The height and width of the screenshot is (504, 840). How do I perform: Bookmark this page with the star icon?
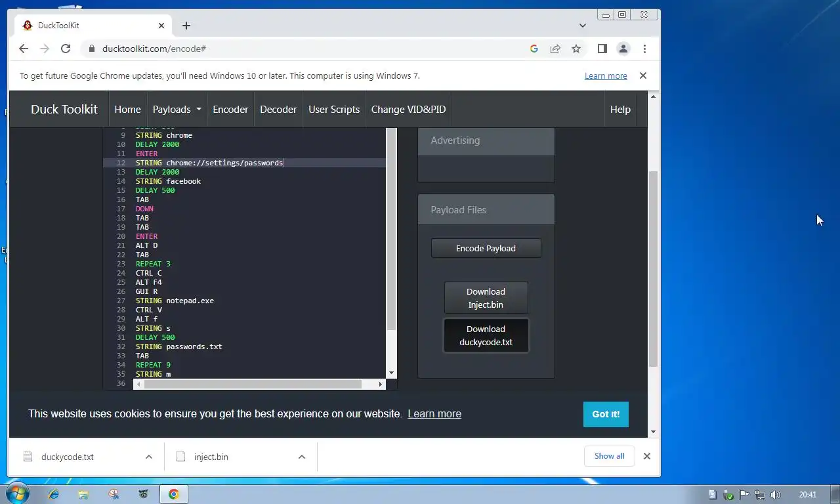[x=576, y=49]
